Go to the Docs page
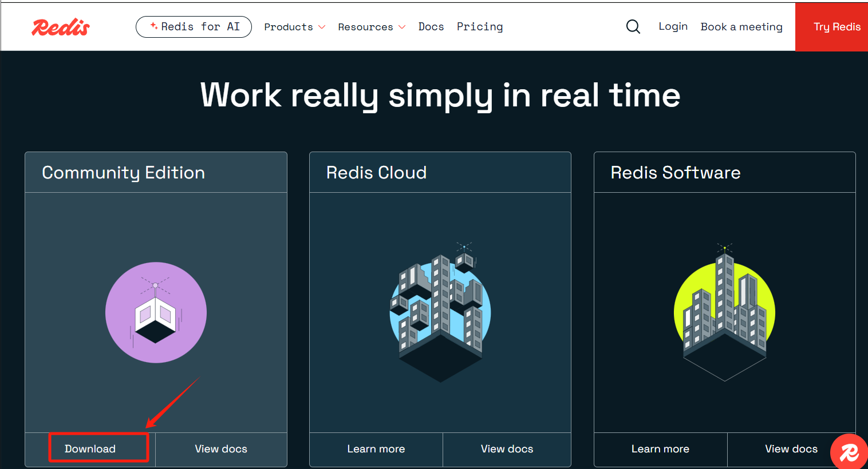 coord(431,27)
